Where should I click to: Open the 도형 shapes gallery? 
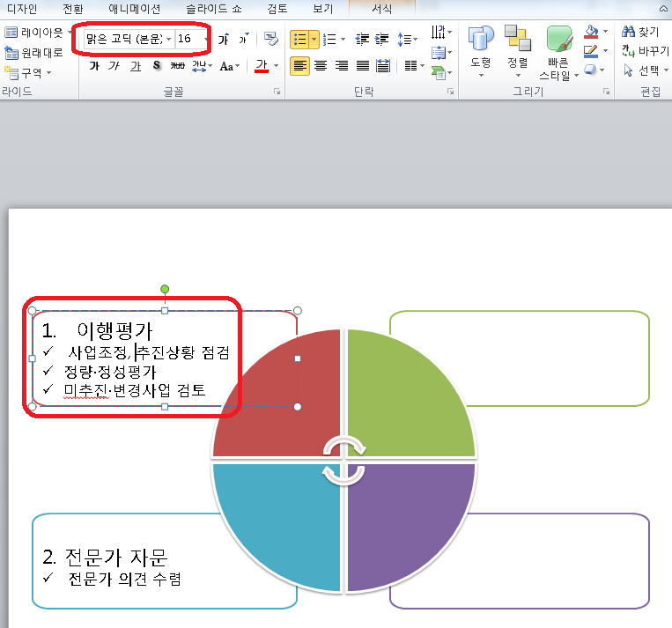point(481,51)
